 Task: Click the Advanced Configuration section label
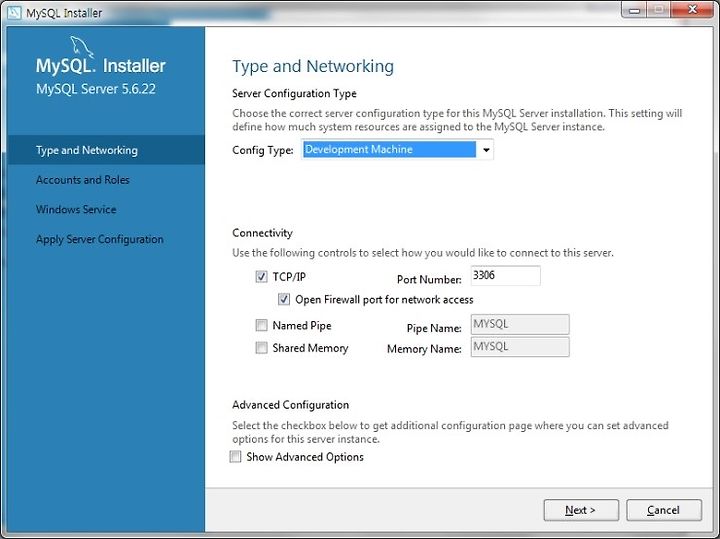(x=290, y=405)
